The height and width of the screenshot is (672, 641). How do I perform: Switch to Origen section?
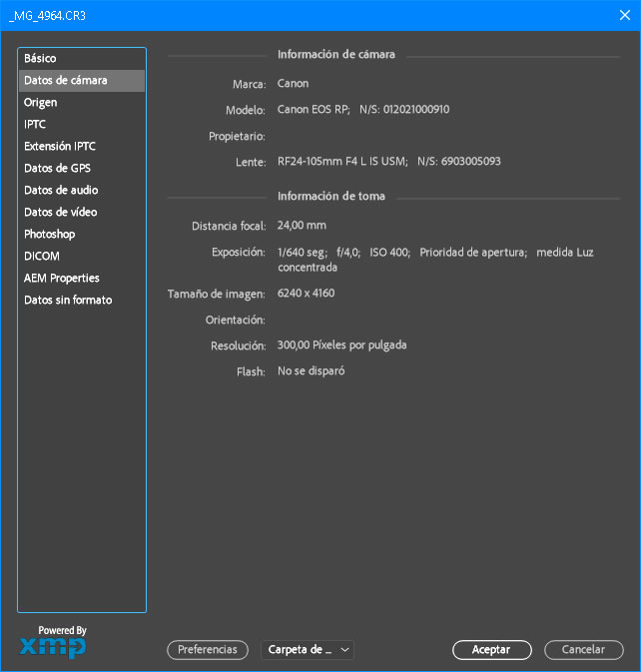[x=82, y=103]
